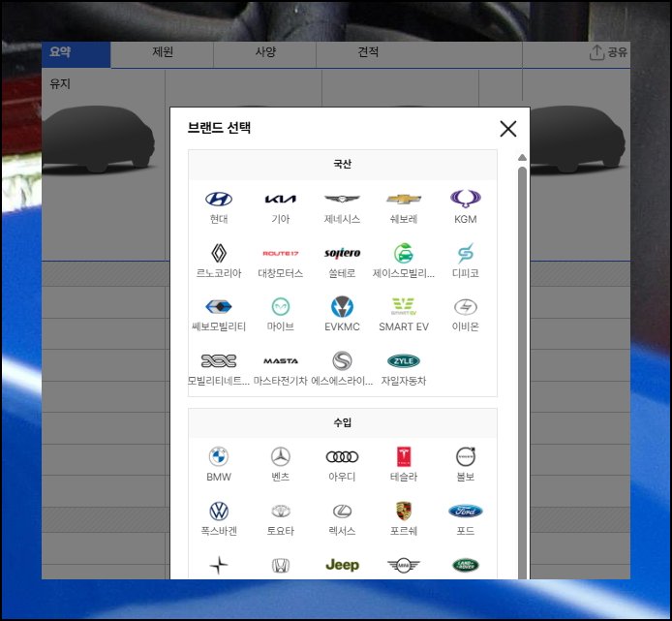Select the Volkswagen (폭스바겐) brand
Screen dimensions: 672x621
(219, 511)
